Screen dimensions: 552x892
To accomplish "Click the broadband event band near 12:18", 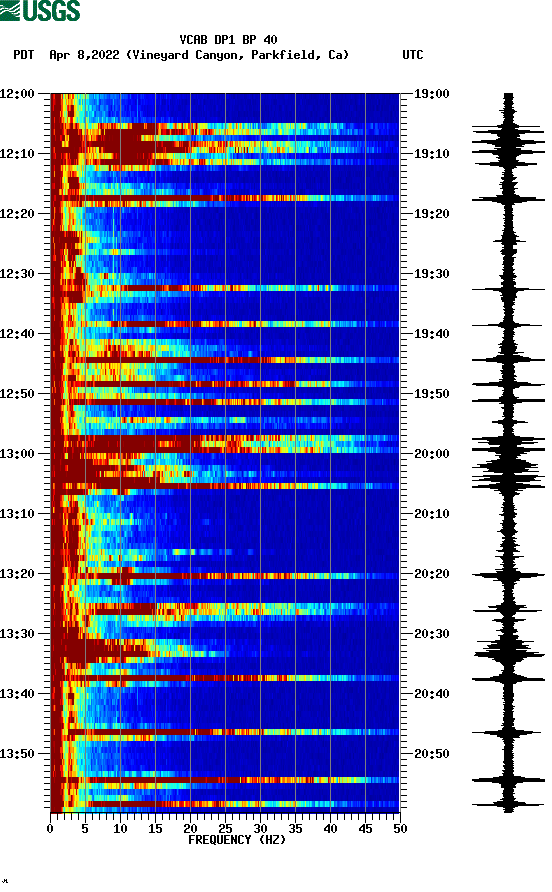I will [x=225, y=198].
